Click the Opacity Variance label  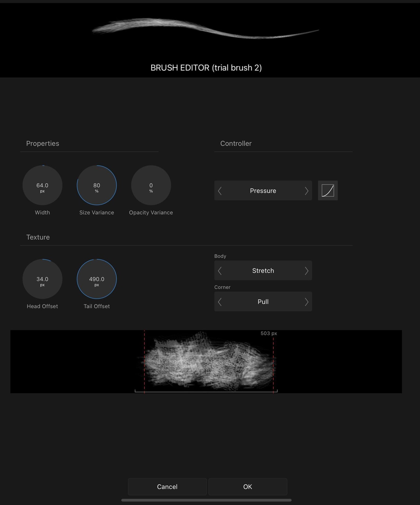151,213
